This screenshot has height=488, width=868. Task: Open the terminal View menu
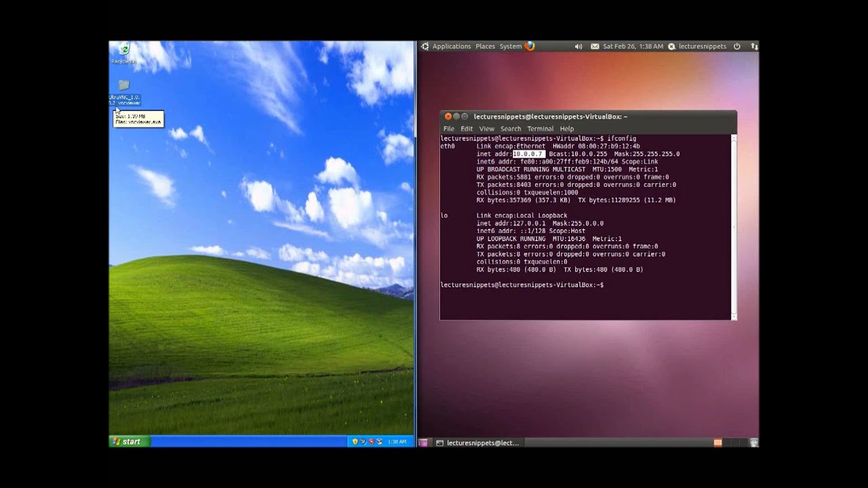click(x=487, y=129)
